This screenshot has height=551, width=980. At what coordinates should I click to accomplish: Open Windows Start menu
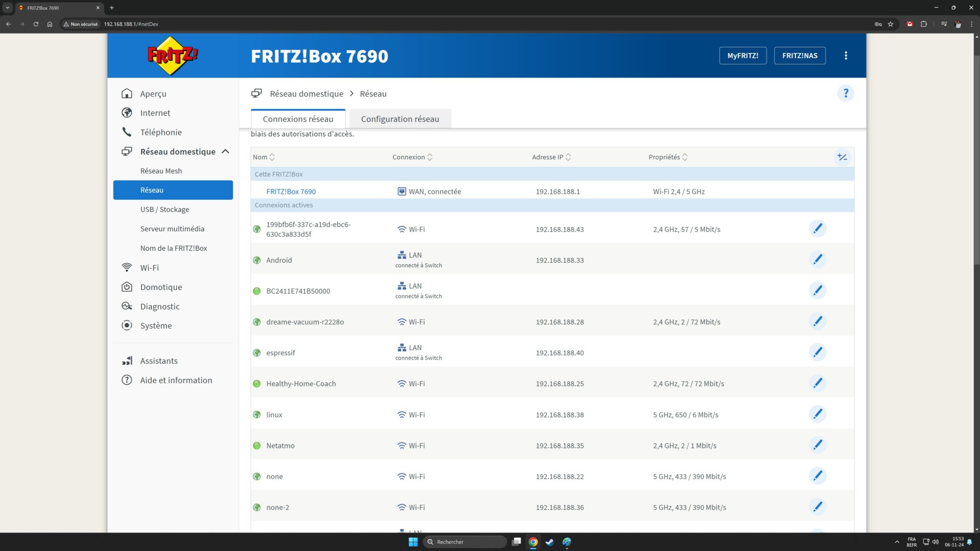point(413,542)
